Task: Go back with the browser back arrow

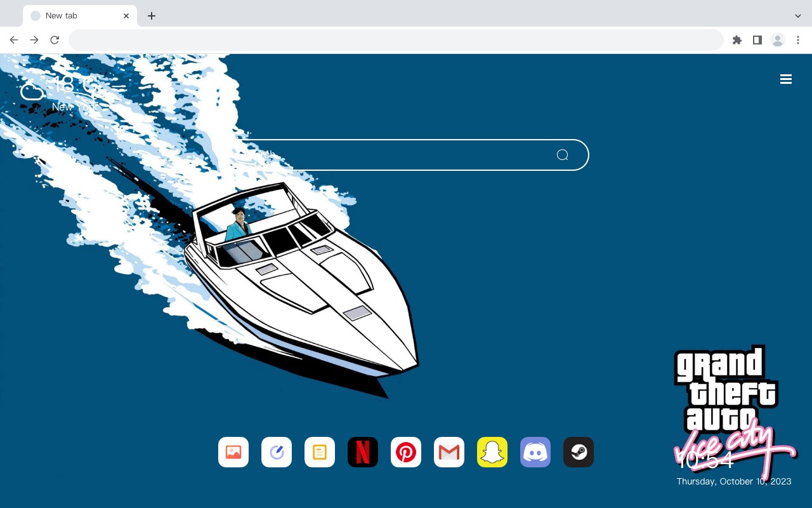Action: point(14,40)
